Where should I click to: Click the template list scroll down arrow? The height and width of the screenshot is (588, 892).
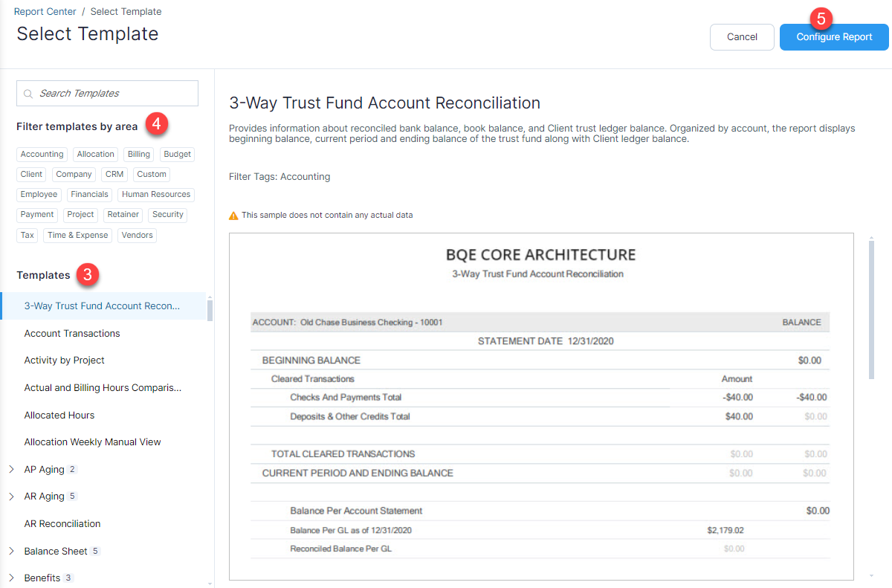210,583
